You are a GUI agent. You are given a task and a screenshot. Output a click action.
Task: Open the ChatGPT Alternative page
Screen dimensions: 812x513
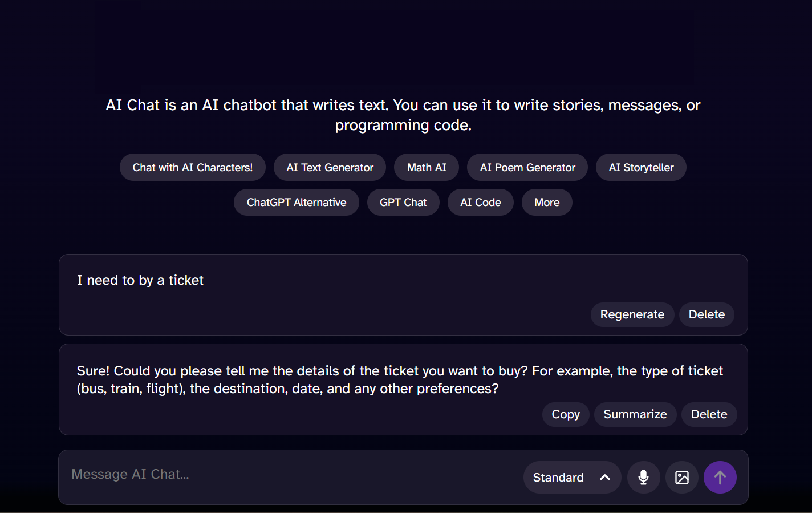coord(297,203)
